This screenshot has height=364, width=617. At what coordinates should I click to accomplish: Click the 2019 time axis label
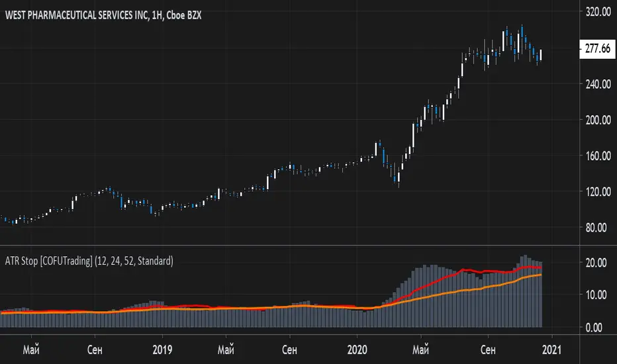(162, 349)
